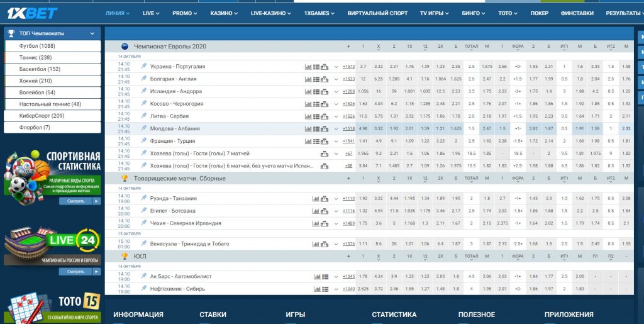The width and height of the screenshot is (644, 324).
Task: Expand markets chevron for Ак Барс - Автомобилист
Action: 336,277
